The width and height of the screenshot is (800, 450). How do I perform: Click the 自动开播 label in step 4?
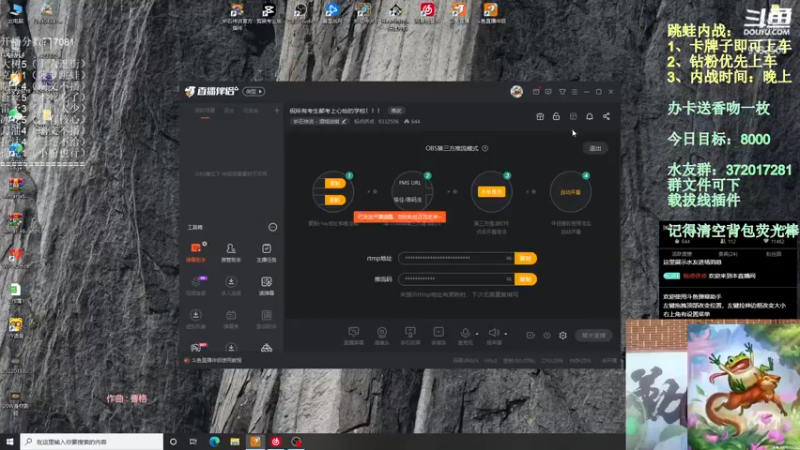(x=570, y=192)
